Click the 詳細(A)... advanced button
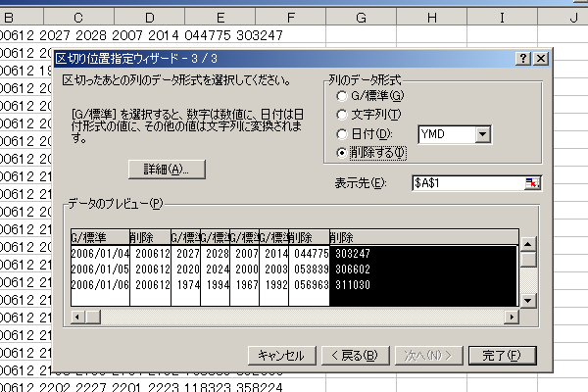This screenshot has height=392, width=588. click(x=167, y=170)
